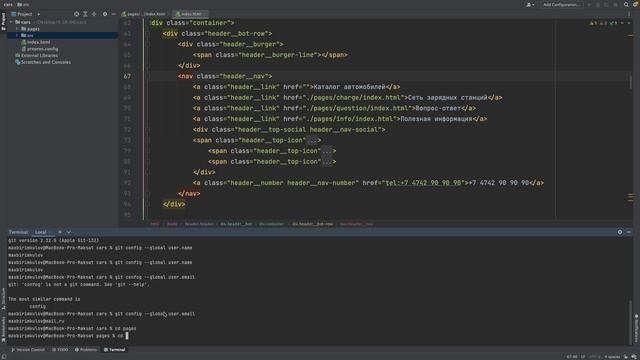Select External Libraries node

point(36,55)
